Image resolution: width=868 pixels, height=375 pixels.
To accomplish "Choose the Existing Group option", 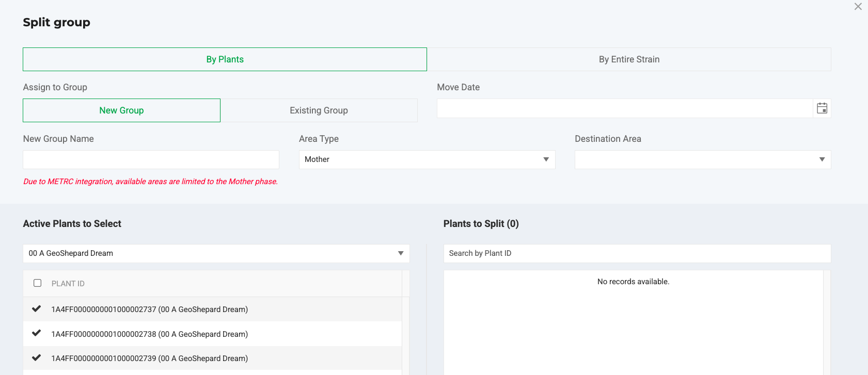I will (x=319, y=110).
